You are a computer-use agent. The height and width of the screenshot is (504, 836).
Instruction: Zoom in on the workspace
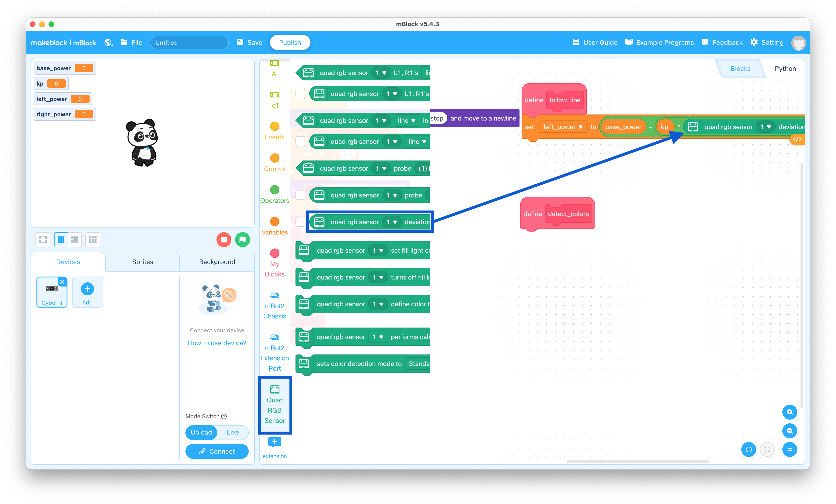[790, 412]
